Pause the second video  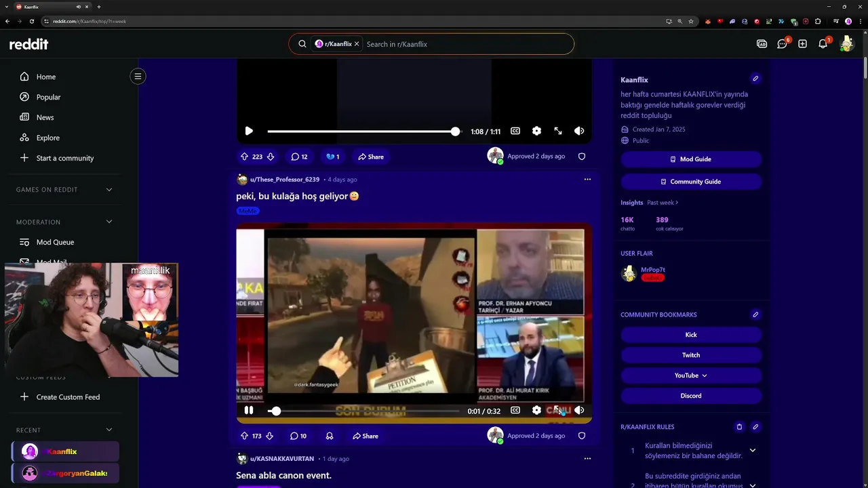(x=248, y=410)
